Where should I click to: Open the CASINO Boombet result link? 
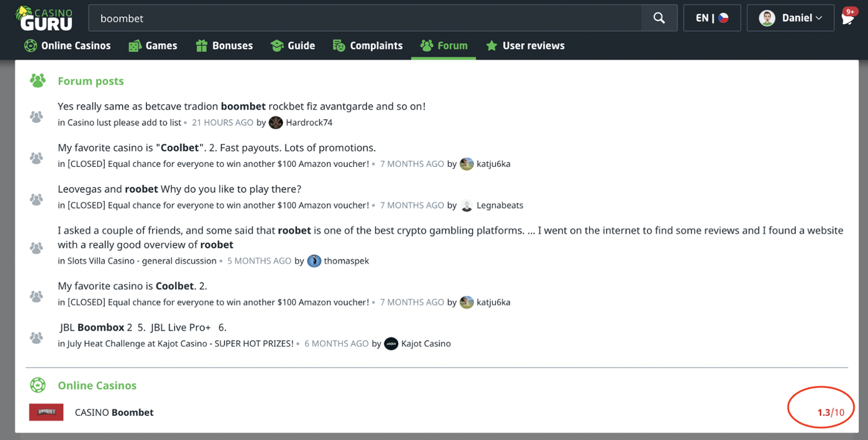[115, 412]
